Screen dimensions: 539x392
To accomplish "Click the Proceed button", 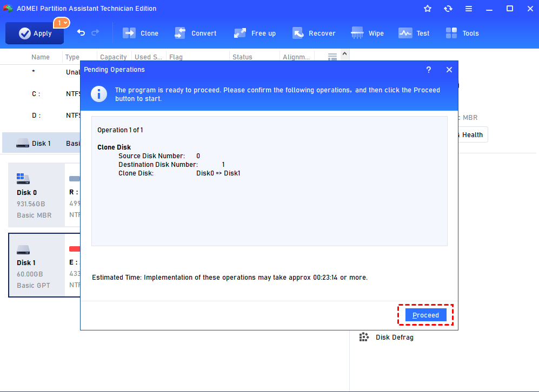I will [425, 315].
